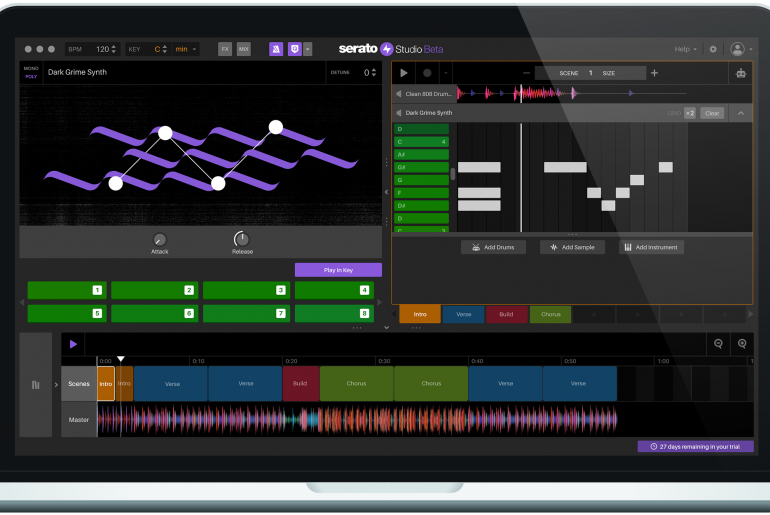Mute the Dark Grime Synth track
The height and width of the screenshot is (515, 770).
coord(399,113)
